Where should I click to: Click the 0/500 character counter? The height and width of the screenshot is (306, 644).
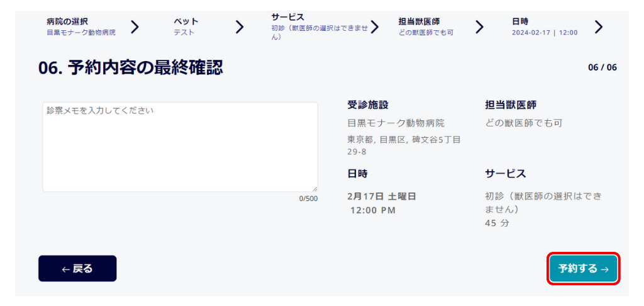click(308, 199)
